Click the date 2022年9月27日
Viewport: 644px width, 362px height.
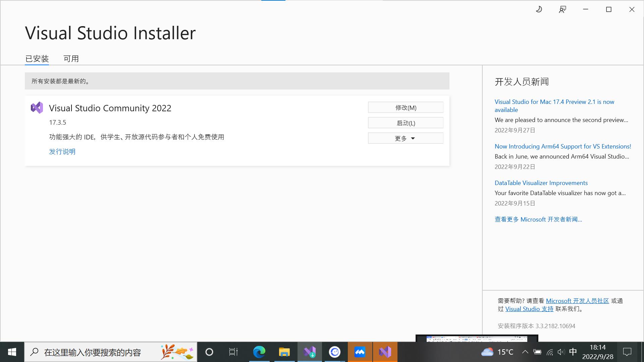click(515, 130)
